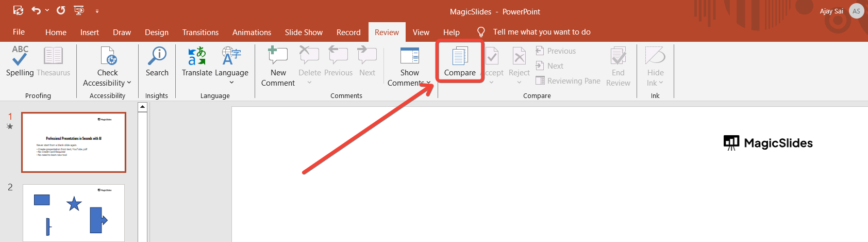Switch to the View tab
Screen dimensions: 868x242
click(421, 32)
